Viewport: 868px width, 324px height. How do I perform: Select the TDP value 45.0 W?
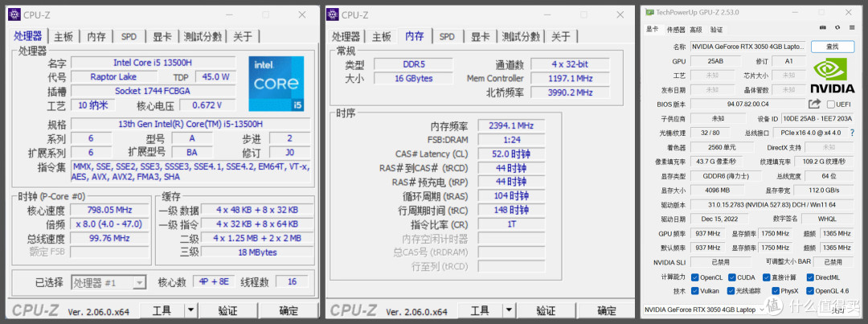pos(216,77)
